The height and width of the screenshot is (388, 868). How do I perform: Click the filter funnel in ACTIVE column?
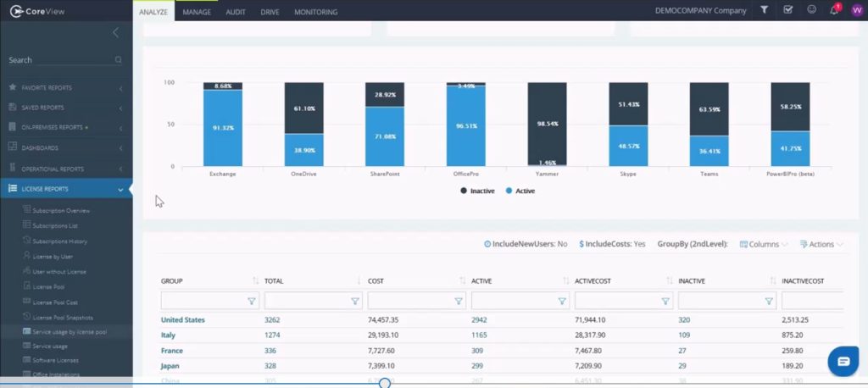pos(562,301)
